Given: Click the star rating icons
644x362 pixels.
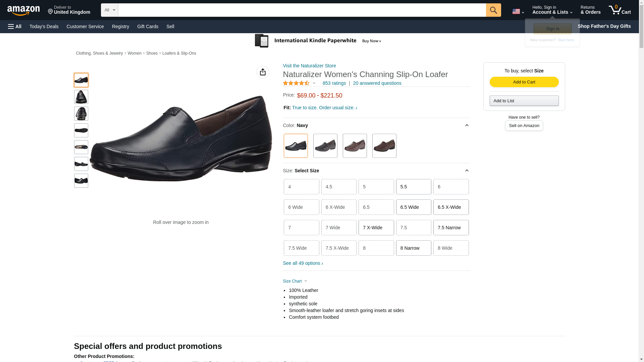Looking at the screenshot, I should [296, 83].
